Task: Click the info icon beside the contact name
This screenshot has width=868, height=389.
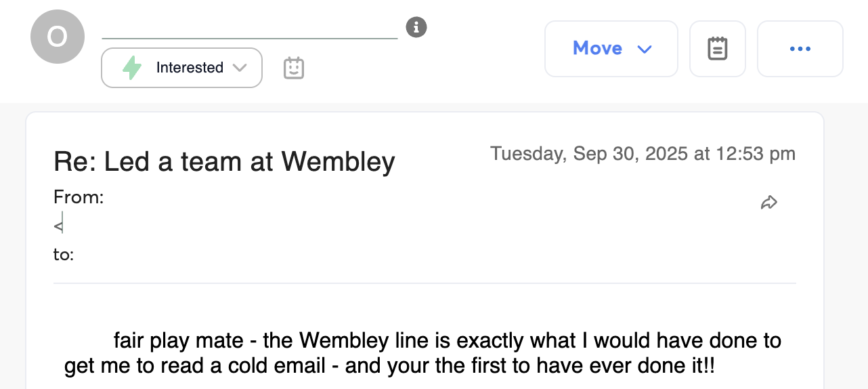Action: (416, 28)
